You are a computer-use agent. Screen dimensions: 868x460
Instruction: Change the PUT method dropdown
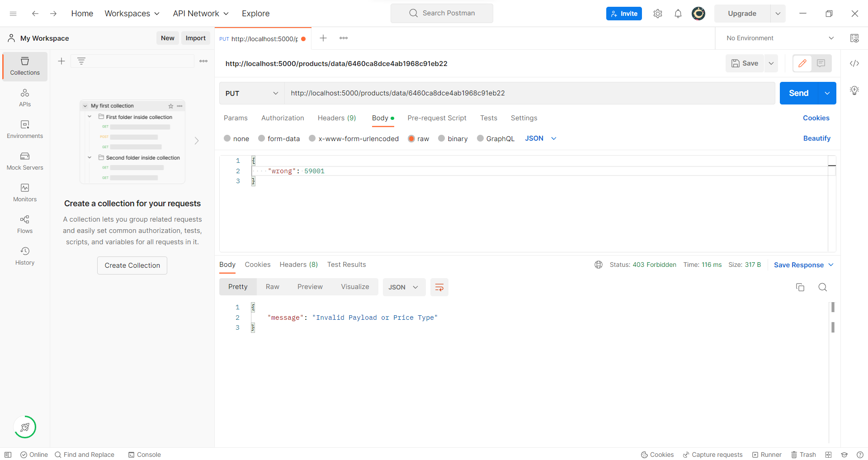coord(252,93)
